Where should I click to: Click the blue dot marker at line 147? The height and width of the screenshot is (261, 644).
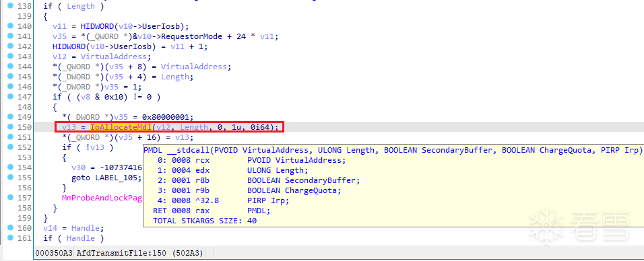point(10,96)
